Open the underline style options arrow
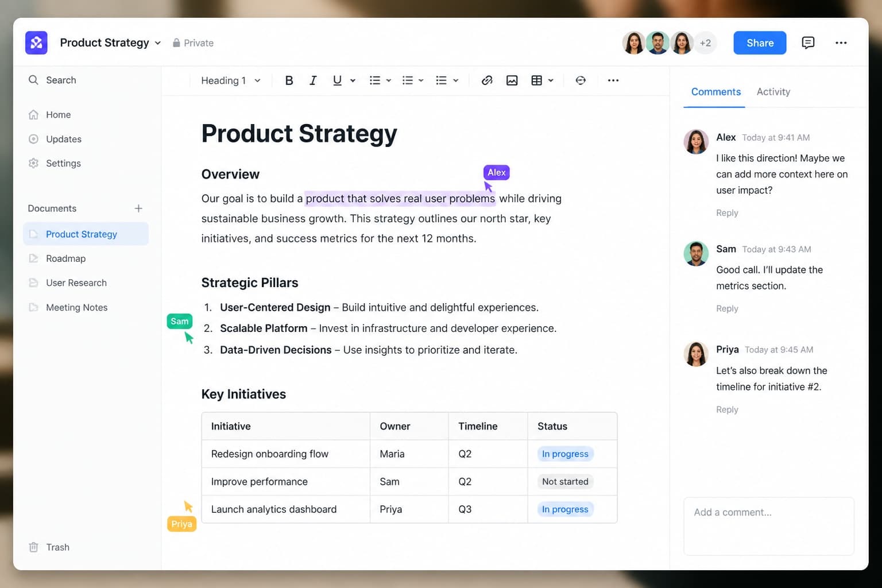The height and width of the screenshot is (588, 882). pos(353,80)
